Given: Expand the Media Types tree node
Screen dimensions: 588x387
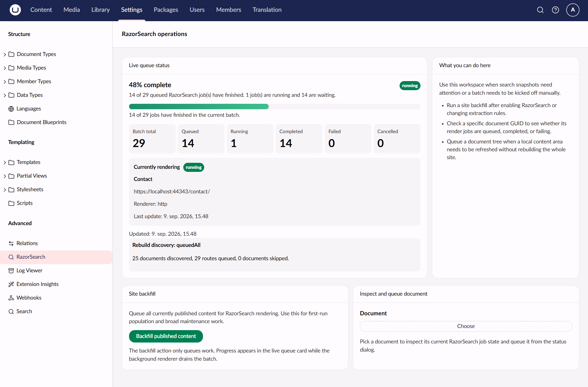Looking at the screenshot, I should click(5, 68).
